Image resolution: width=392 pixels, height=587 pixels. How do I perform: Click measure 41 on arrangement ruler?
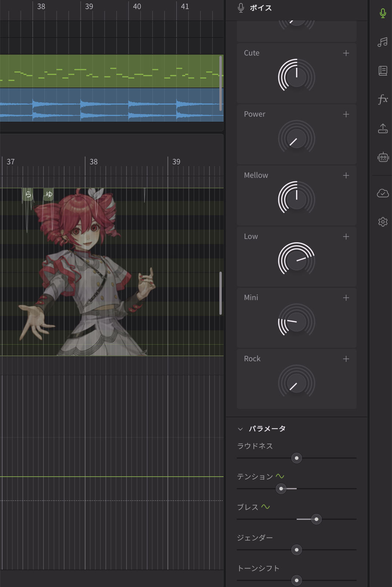pos(185,7)
